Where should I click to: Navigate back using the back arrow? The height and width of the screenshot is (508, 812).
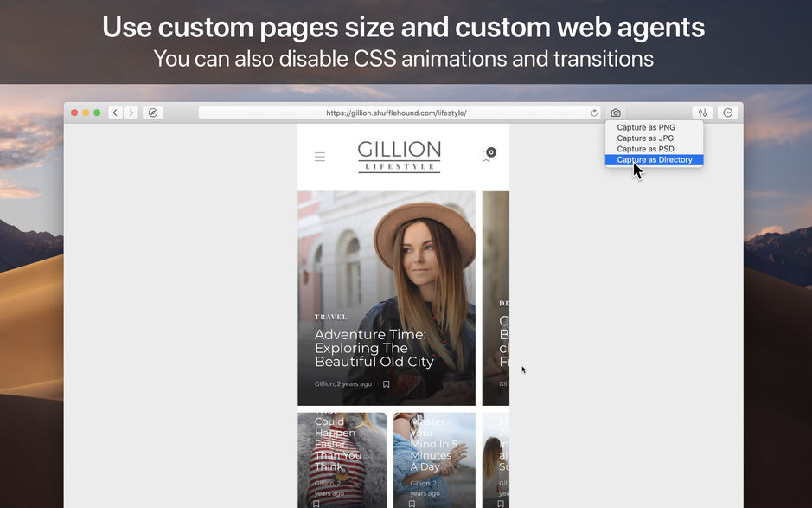(x=115, y=113)
